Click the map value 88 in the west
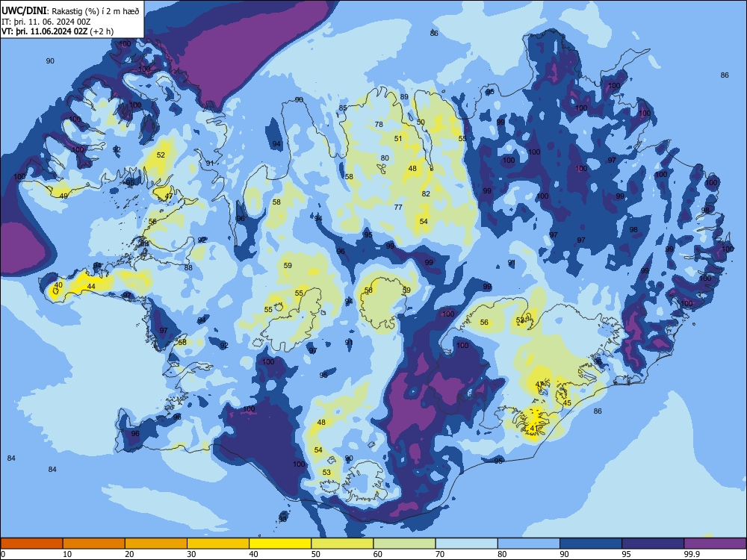Viewport: 747px width, 560px height. point(189,267)
